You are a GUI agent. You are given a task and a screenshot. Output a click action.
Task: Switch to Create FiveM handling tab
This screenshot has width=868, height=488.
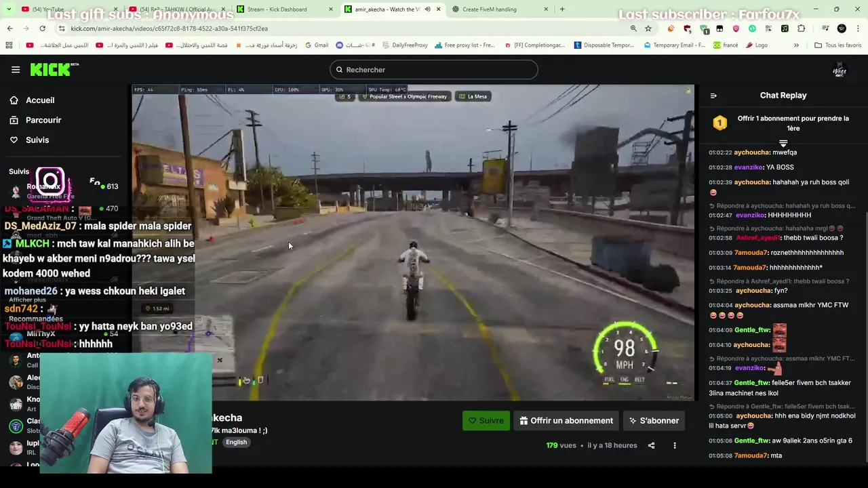tap(500, 9)
